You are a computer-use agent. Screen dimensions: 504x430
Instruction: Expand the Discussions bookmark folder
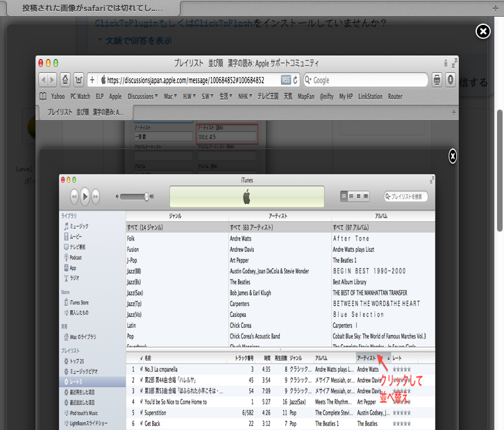pos(143,96)
